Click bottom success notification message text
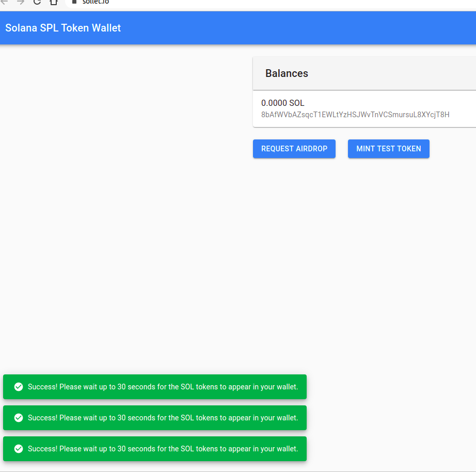Screen dimensions: 476x472 pyautogui.click(x=163, y=449)
